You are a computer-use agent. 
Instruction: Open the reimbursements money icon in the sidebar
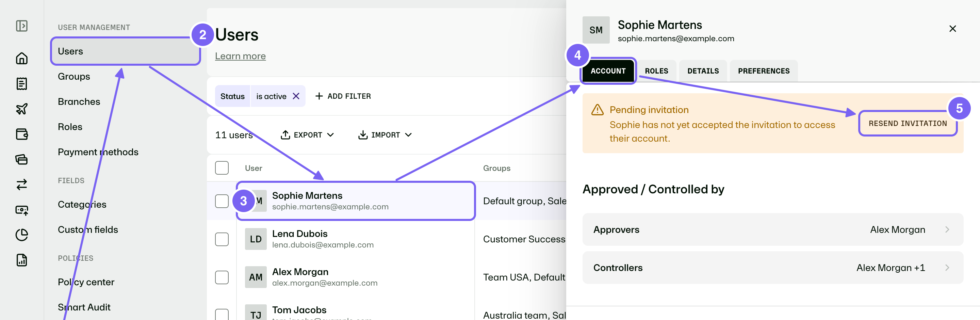(22, 210)
